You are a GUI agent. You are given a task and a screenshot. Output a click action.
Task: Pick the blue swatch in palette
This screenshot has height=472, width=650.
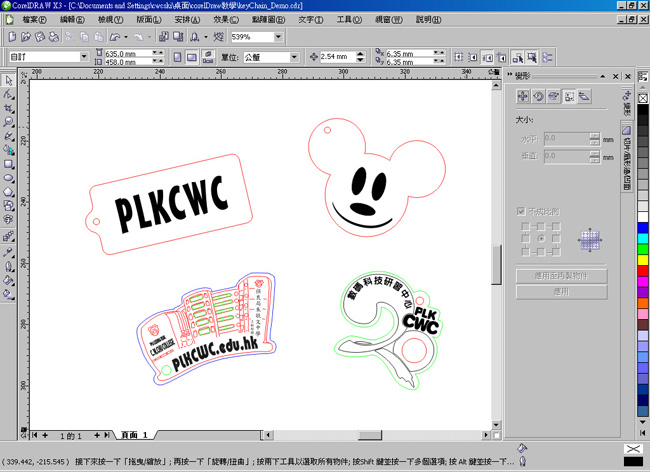pyautogui.click(x=643, y=228)
